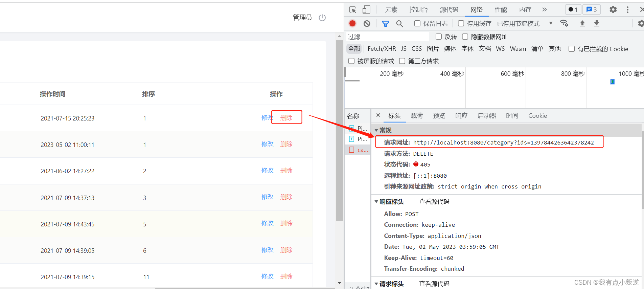Viewport: 644px width, 289px height.
Task: Click the page's vertical scrollbar thumb
Action: pos(339,130)
